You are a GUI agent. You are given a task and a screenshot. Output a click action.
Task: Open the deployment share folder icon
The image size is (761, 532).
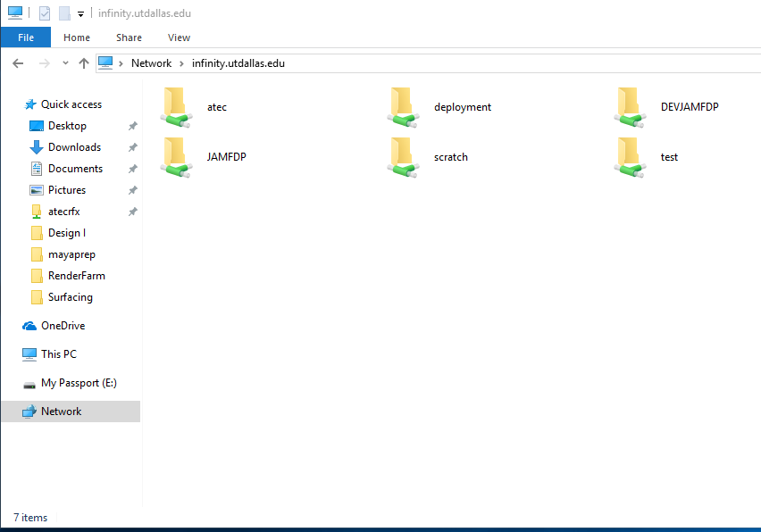[403, 107]
